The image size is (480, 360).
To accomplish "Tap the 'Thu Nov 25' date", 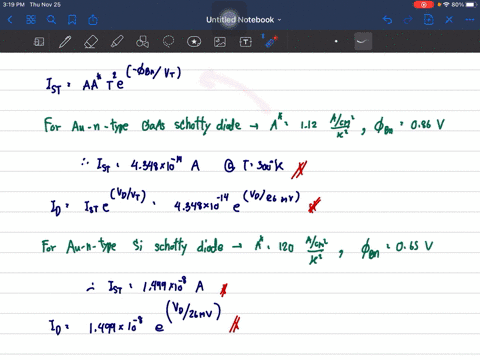I will [x=45, y=5].
